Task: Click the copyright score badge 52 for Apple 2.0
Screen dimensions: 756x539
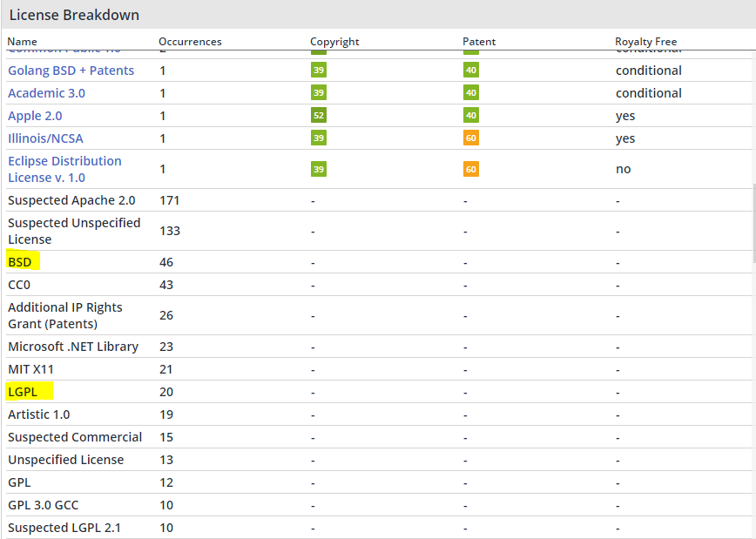Action: 318,116
